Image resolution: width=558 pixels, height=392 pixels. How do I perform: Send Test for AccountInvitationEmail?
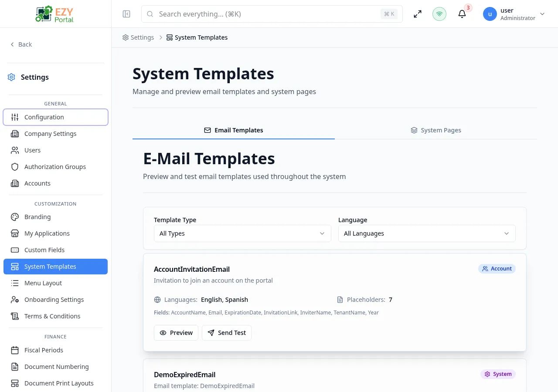227,333
